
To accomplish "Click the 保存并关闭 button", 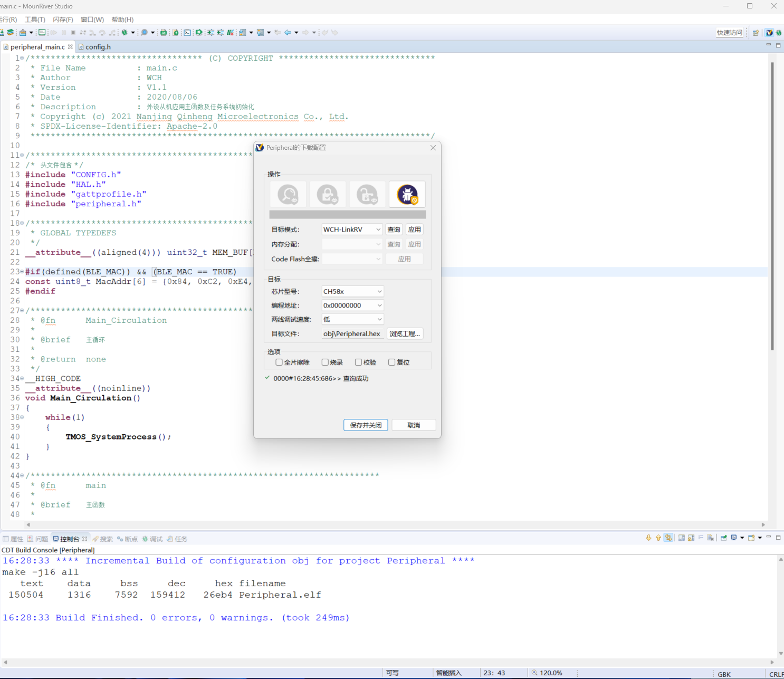I will [366, 425].
